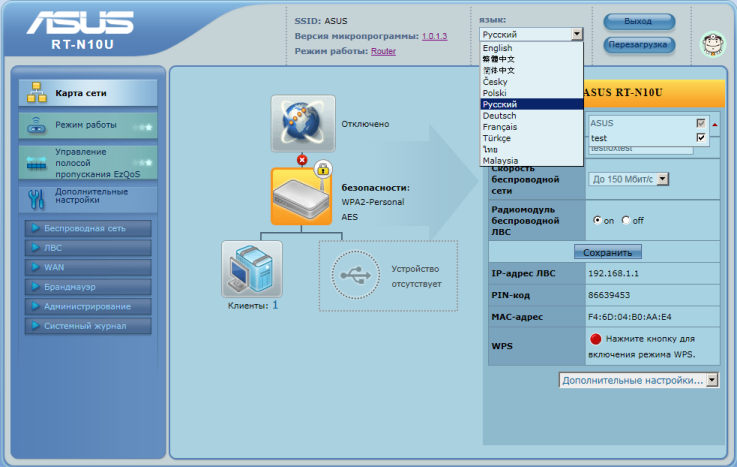Expand Системный журнал section
The width and height of the screenshot is (737, 467).
(88, 326)
